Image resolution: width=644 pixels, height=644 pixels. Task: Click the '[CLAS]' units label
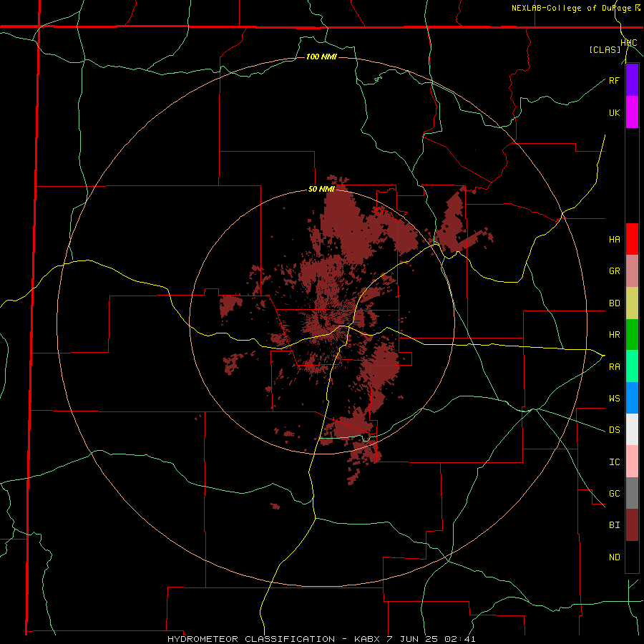point(605,50)
